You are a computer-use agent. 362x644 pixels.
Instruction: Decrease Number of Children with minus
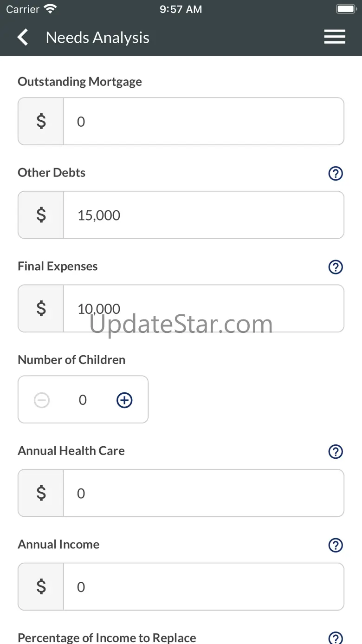(42, 400)
